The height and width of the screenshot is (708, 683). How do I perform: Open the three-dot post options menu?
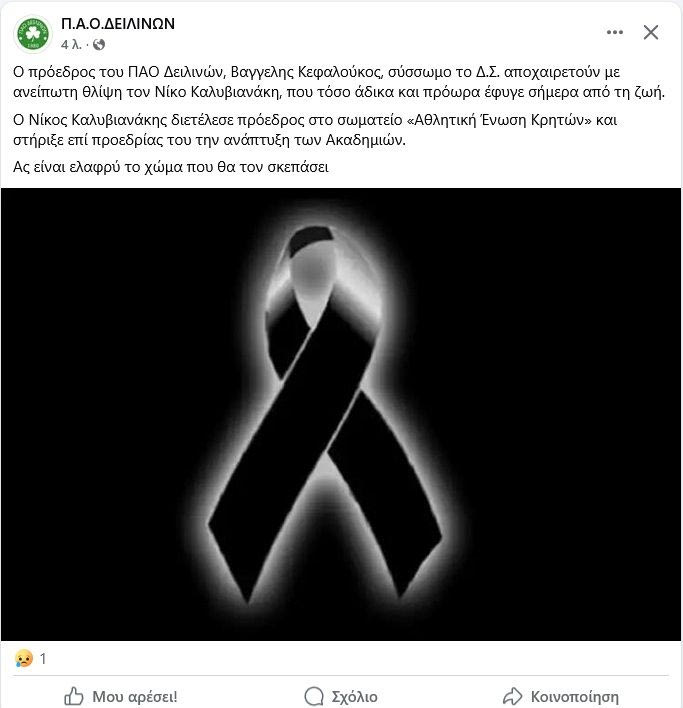click(x=615, y=32)
